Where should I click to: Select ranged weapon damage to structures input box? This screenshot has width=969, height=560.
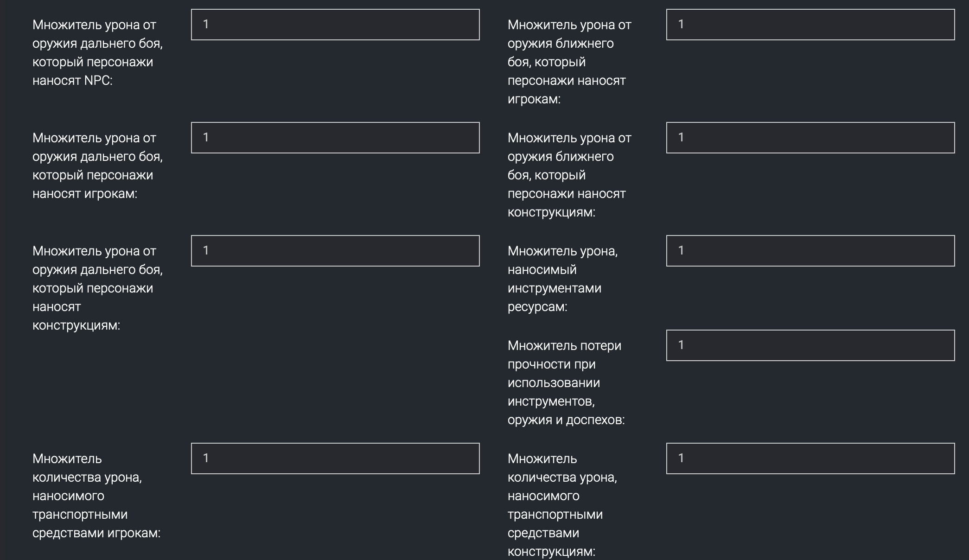tap(335, 251)
